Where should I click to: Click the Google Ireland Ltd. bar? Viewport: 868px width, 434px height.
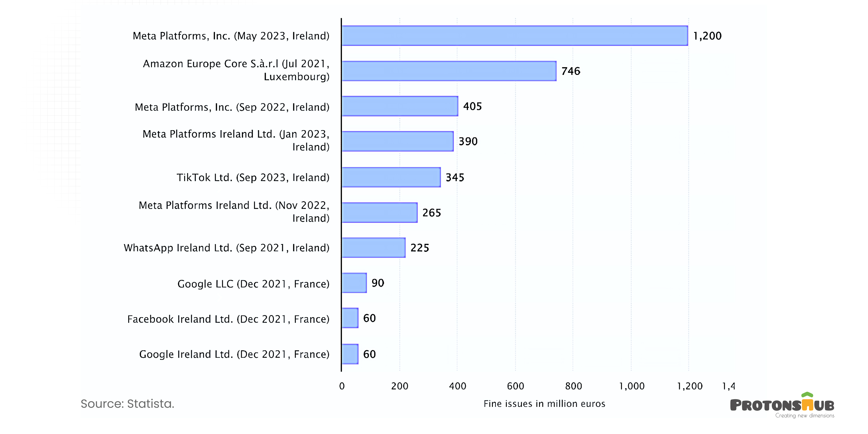coord(350,354)
